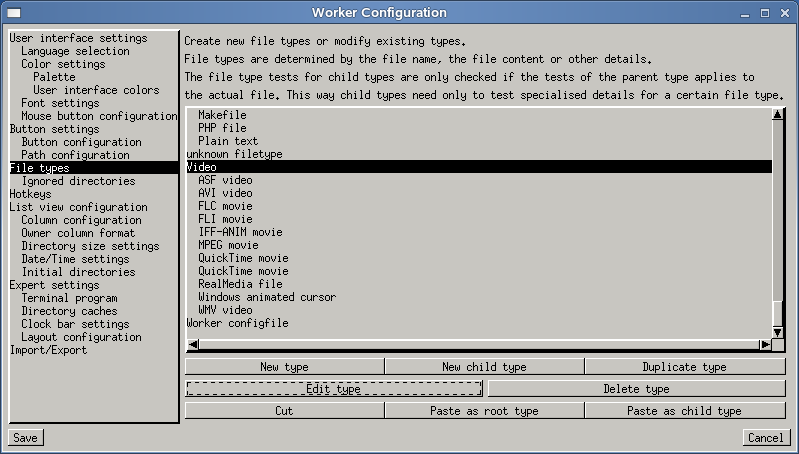The height and width of the screenshot is (454, 799).
Task: Open Ignored directories section
Action: [x=78, y=181]
